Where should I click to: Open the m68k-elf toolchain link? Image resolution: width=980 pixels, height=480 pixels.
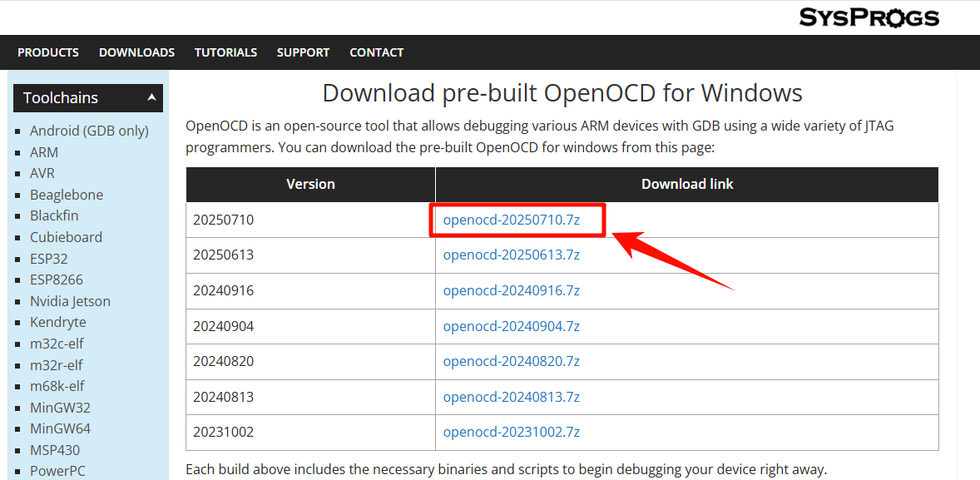[x=57, y=386]
